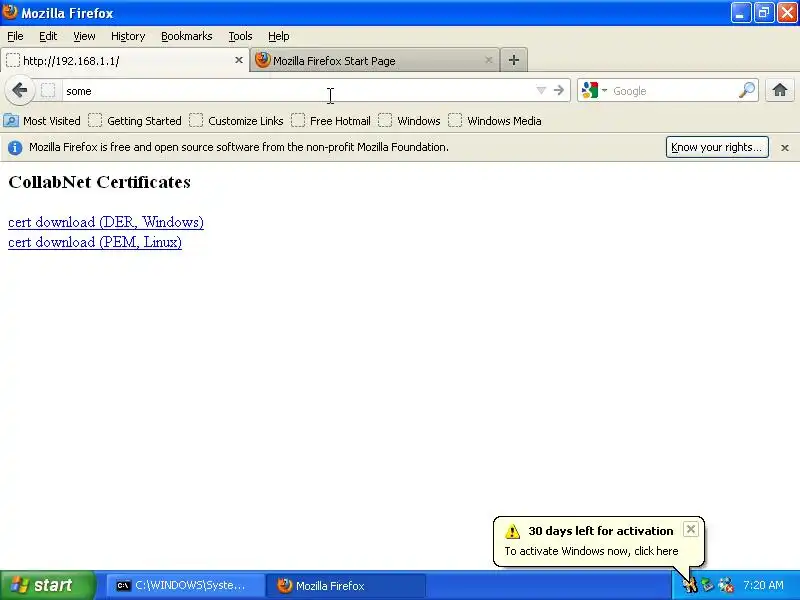This screenshot has width=800, height=600.
Task: Switch to Mozilla Firefox Start Page tab
Action: (374, 60)
